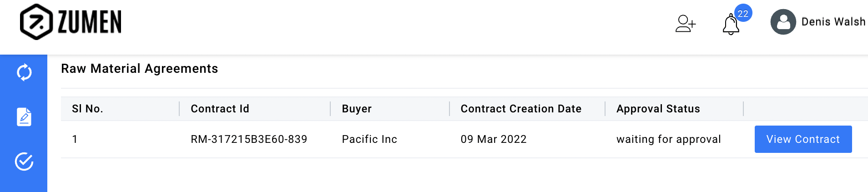This screenshot has width=868, height=192.
Task: Click the Buyer column header
Action: pos(357,109)
